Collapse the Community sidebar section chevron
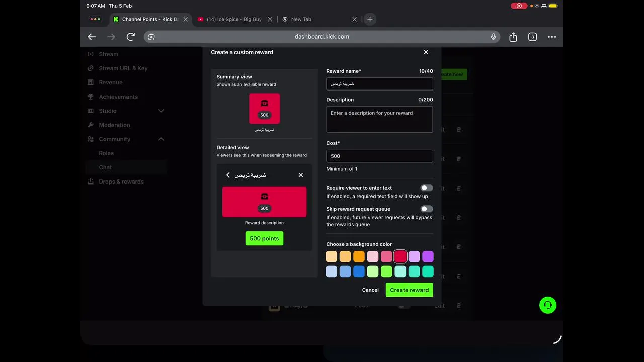 (x=161, y=139)
